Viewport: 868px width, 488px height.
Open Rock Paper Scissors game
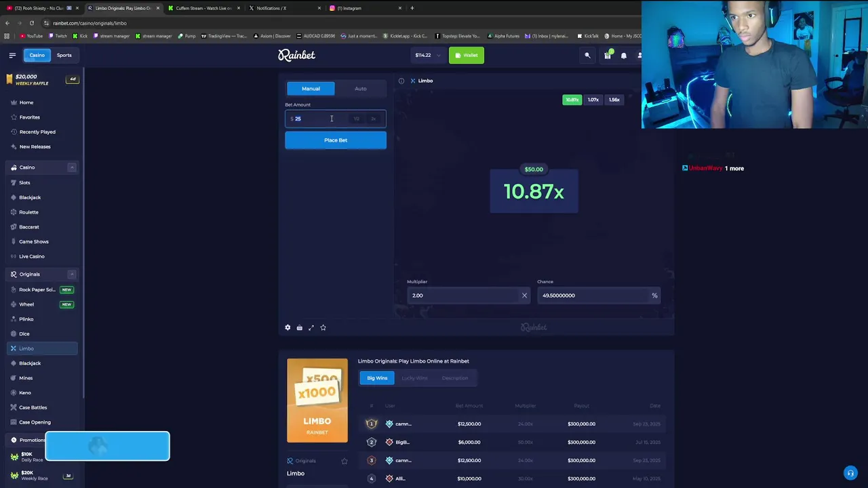tap(42, 289)
